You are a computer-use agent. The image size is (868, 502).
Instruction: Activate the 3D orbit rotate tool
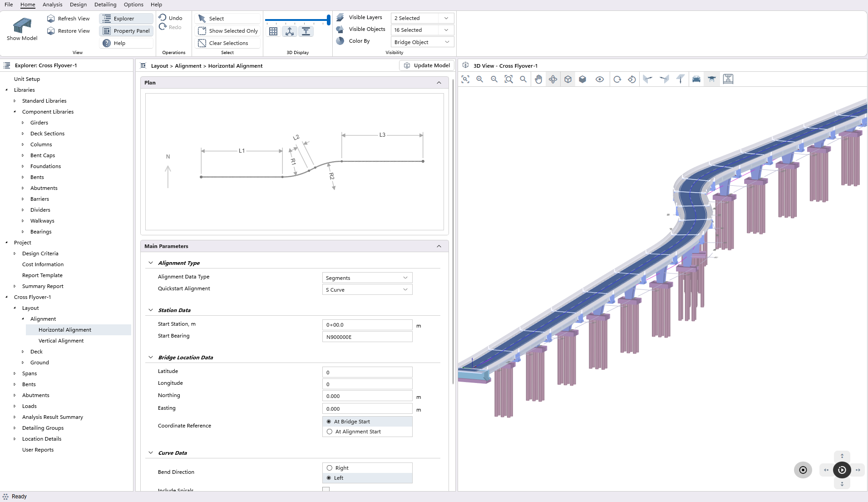553,79
